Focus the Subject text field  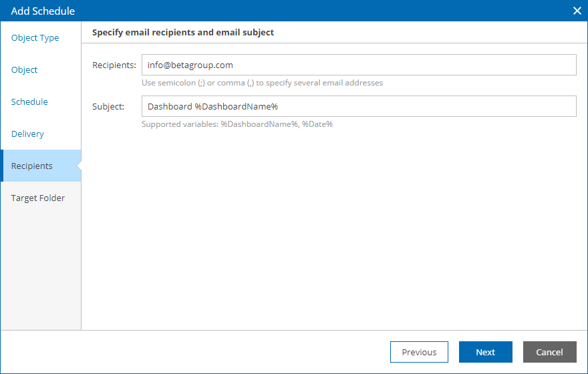coord(359,106)
